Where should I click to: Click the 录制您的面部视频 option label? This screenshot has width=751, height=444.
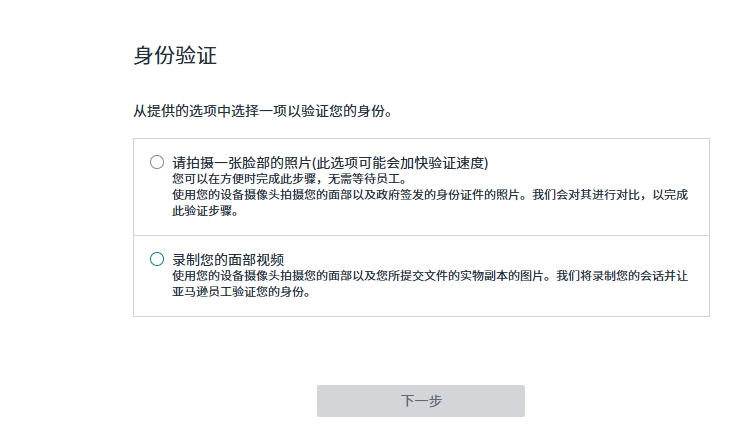click(228, 260)
